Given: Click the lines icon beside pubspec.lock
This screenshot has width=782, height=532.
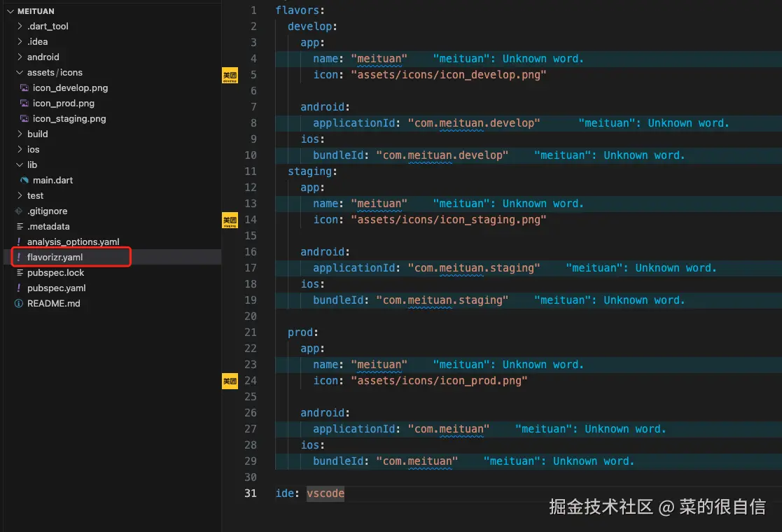Looking at the screenshot, I should pos(20,273).
